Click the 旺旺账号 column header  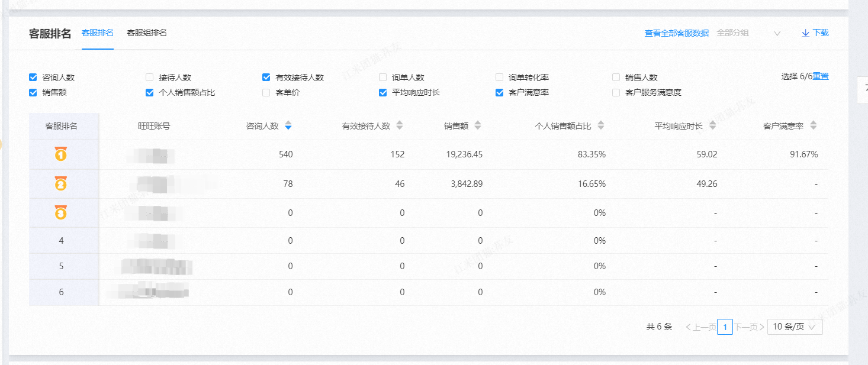pos(154,126)
